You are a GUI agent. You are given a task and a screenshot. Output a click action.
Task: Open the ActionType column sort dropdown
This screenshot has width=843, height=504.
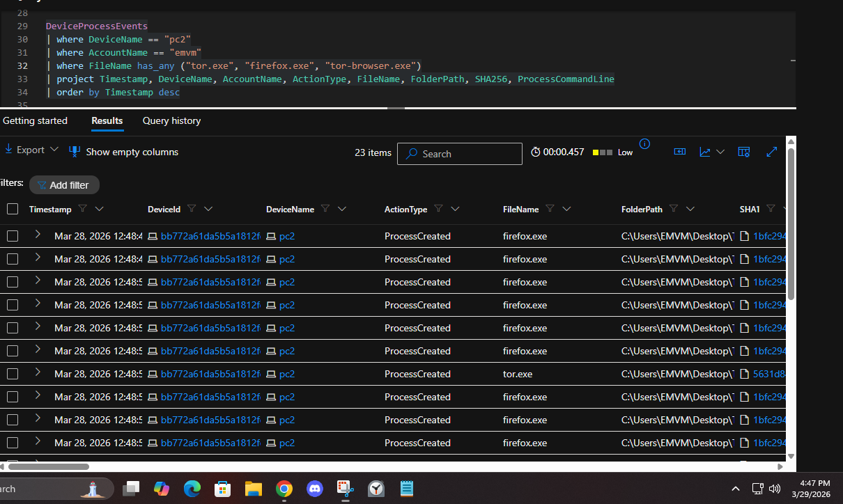click(x=455, y=209)
